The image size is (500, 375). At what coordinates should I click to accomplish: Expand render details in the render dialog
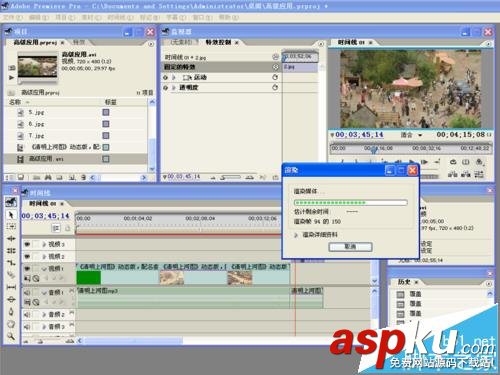tap(296, 235)
